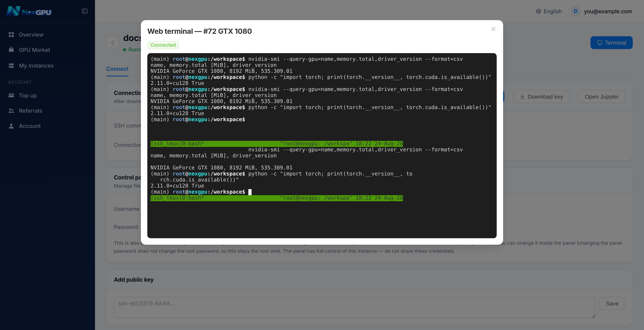
Task: Click the Password label
Action: pos(126,227)
